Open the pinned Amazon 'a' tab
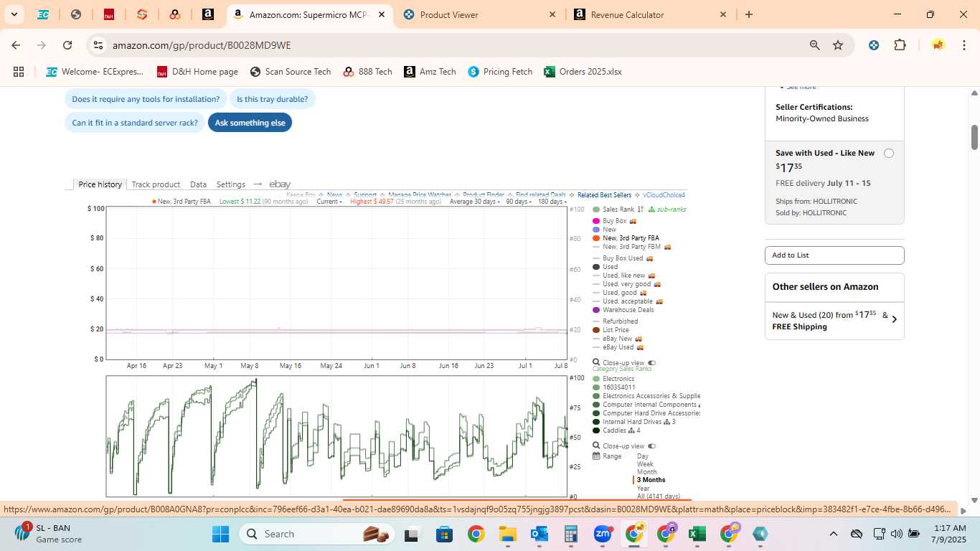Screen dimensions: 980x551 [x=208, y=14]
